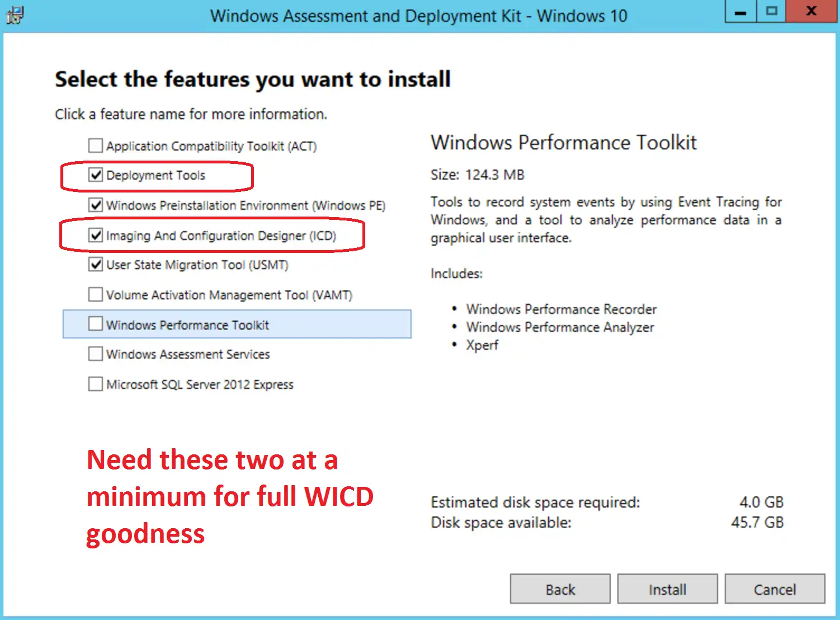Start installation with the Install button
The width and height of the screenshot is (840, 620).
pyautogui.click(x=667, y=589)
